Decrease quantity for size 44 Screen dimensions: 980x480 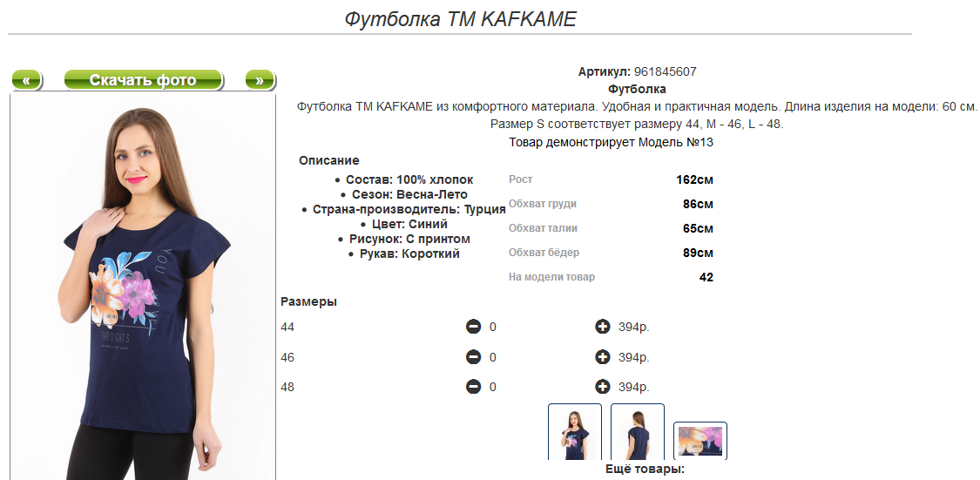coord(474,327)
